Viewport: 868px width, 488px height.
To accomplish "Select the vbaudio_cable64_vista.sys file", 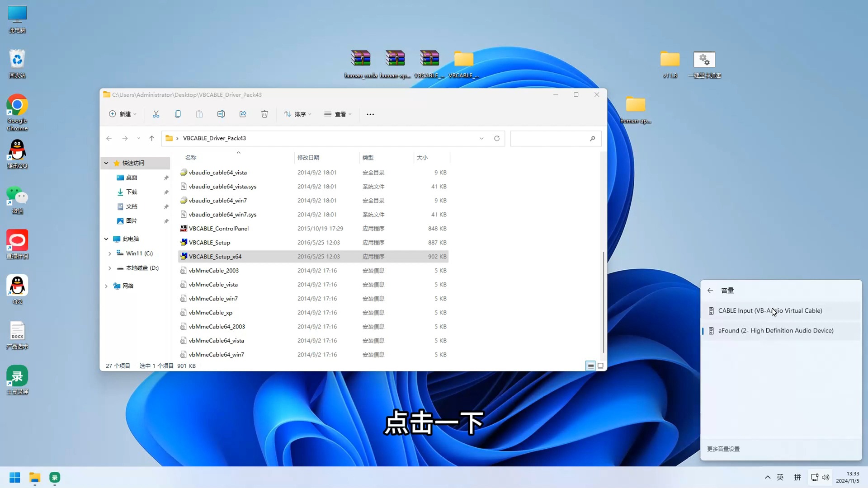I will click(313, 187).
